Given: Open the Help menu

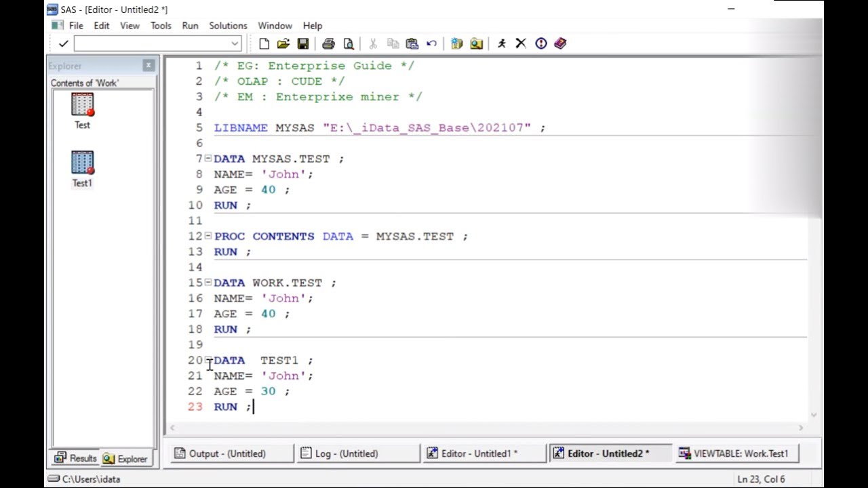Looking at the screenshot, I should point(313,26).
